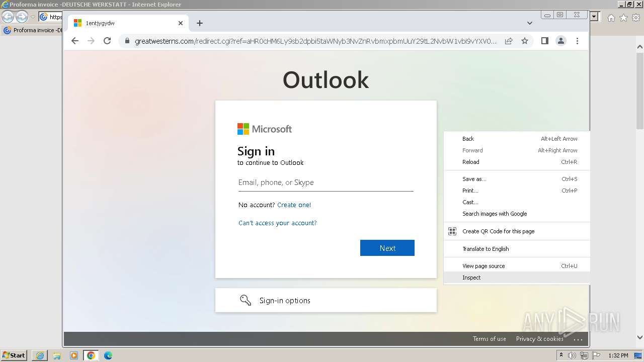Open Microsoft Edge from the taskbar

[108, 355]
